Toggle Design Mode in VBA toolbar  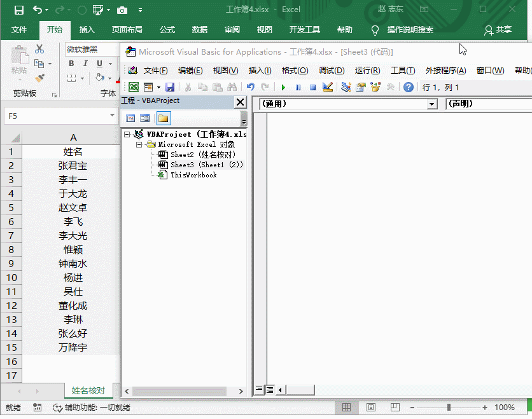tap(328, 87)
